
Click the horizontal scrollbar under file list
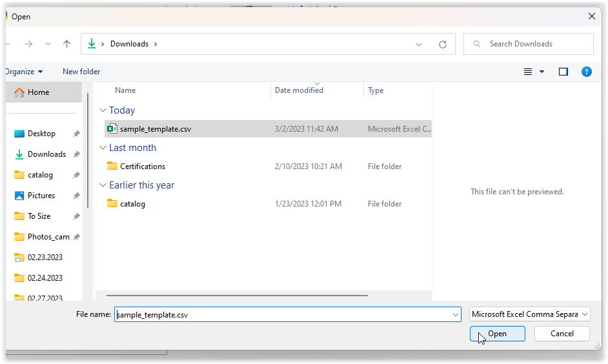click(237, 296)
